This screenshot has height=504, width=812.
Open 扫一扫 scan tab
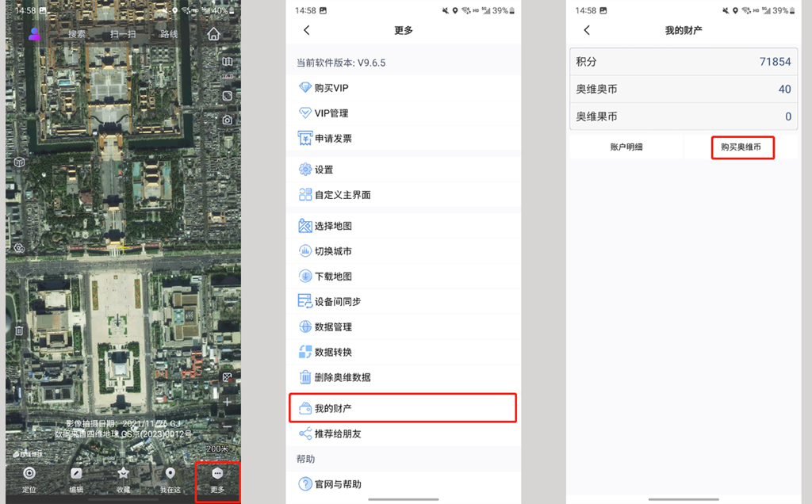123,34
